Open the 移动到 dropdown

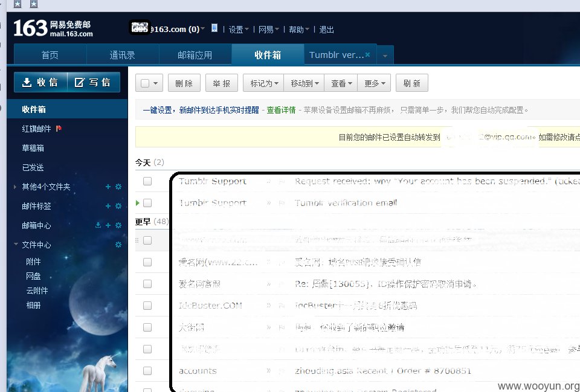click(x=304, y=83)
